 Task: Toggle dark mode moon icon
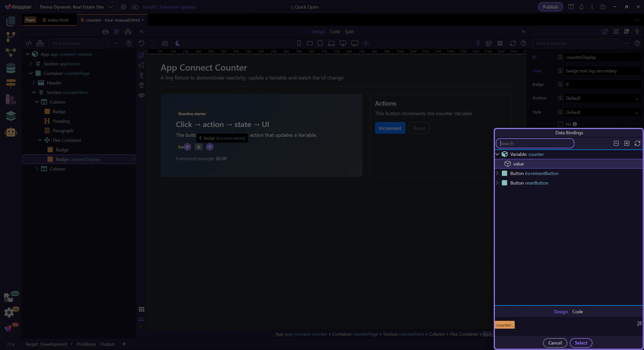178,43
